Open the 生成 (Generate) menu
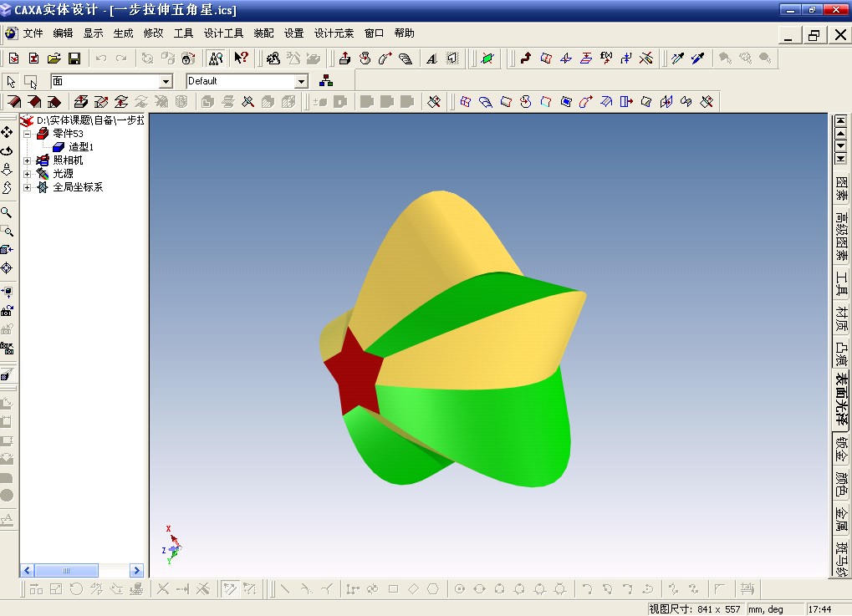Viewport: 852px width, 616px height. point(124,33)
